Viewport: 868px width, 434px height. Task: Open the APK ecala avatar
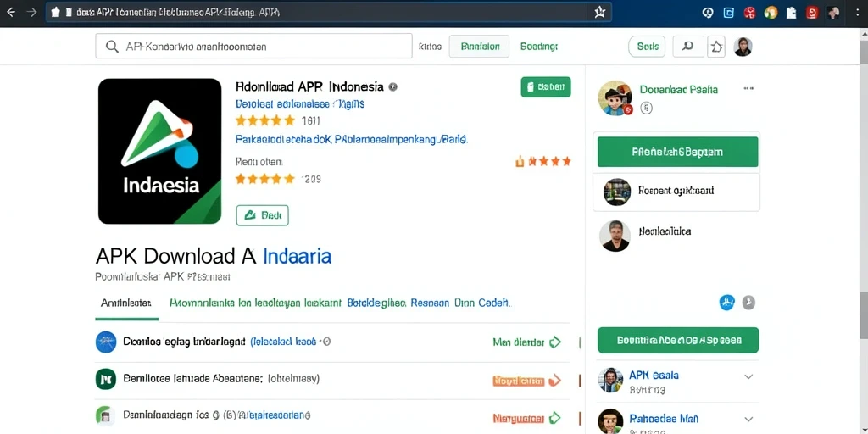coord(610,381)
